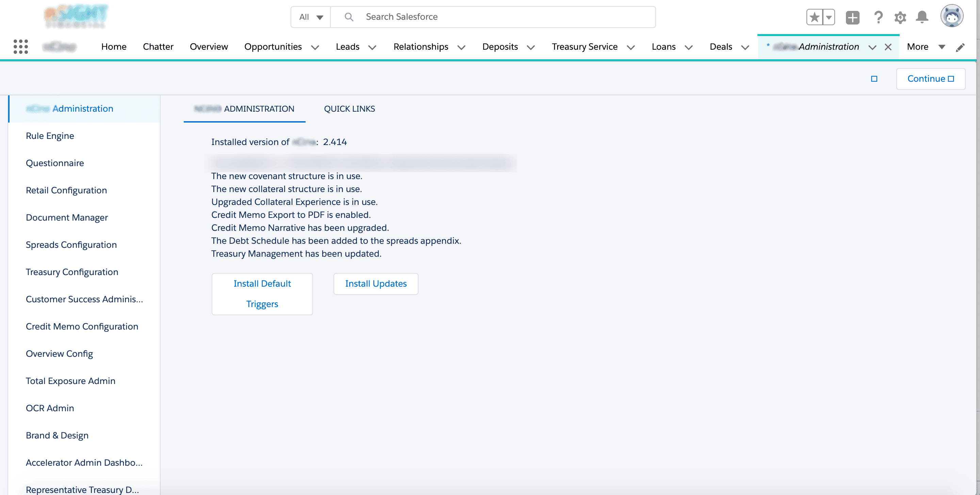Switch to the QUICK LINKS tab

(x=349, y=109)
